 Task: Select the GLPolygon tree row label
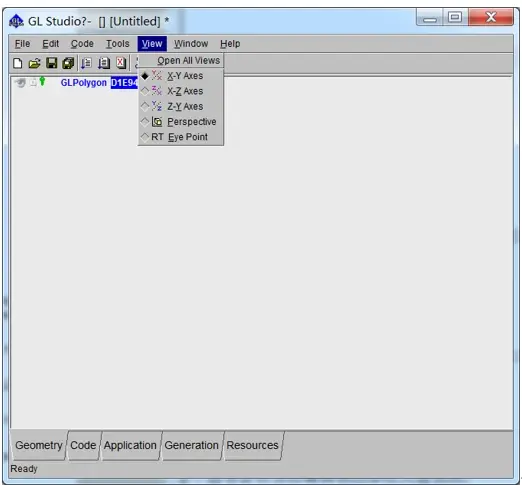83,83
